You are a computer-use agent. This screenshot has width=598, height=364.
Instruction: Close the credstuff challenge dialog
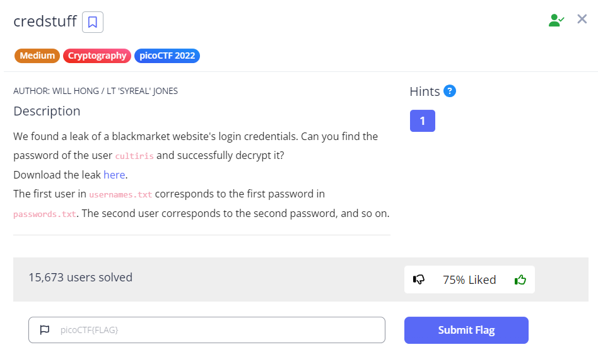[x=582, y=20]
